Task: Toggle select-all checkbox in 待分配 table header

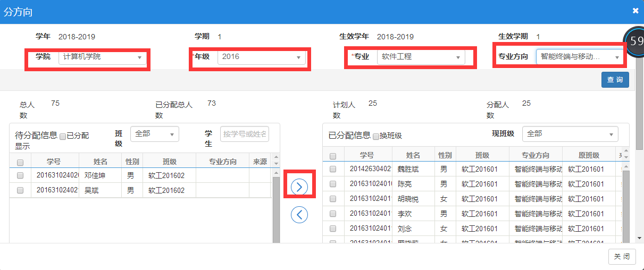Action: [20, 162]
